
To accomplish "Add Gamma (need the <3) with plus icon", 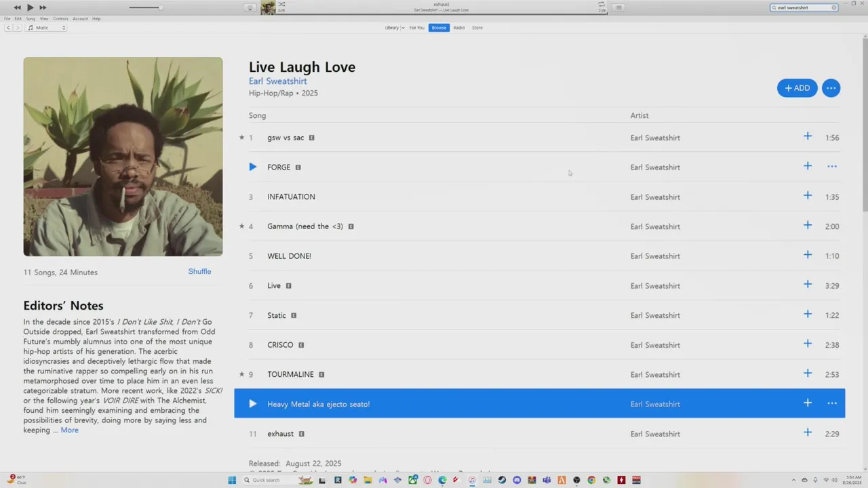I will pos(808,226).
